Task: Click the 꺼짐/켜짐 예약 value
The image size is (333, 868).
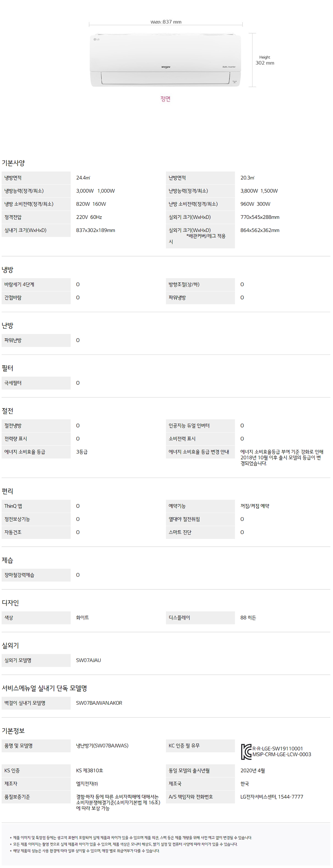Action: click(x=255, y=506)
